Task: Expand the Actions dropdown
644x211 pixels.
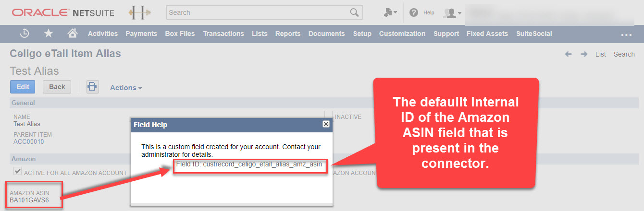Action: [x=126, y=88]
